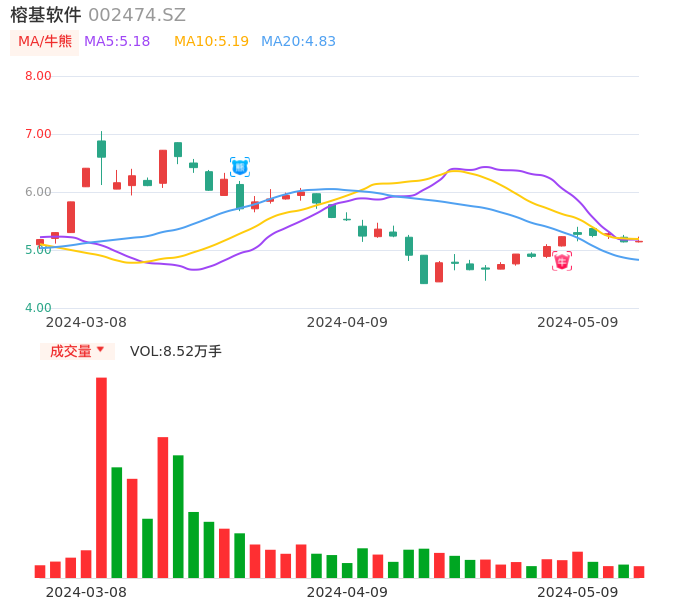Click the stock code 002474.SZ

tap(137, 15)
